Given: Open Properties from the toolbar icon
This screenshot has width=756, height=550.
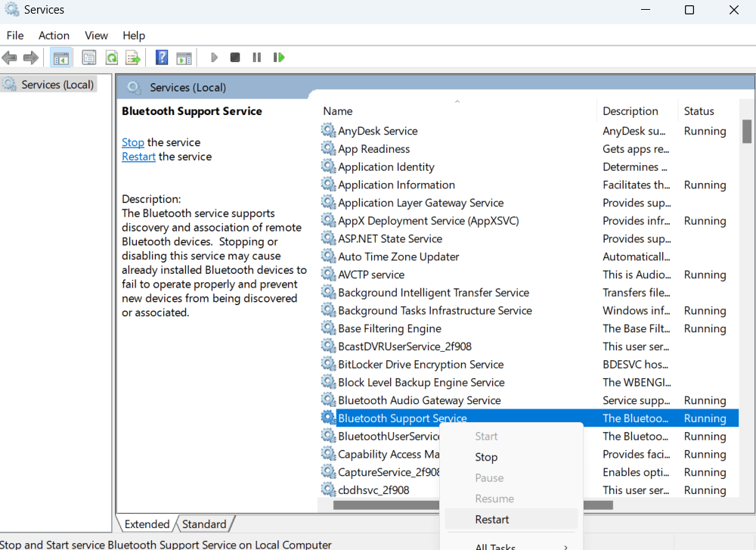Looking at the screenshot, I should tap(89, 57).
